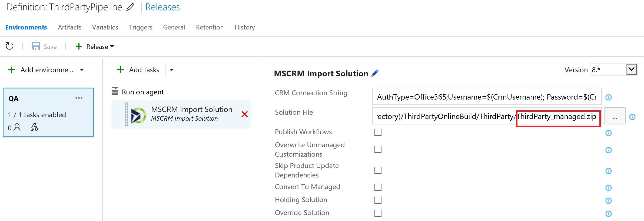This screenshot has height=221, width=644.
Task: Show info for Publish Workflows
Action: pyautogui.click(x=609, y=133)
